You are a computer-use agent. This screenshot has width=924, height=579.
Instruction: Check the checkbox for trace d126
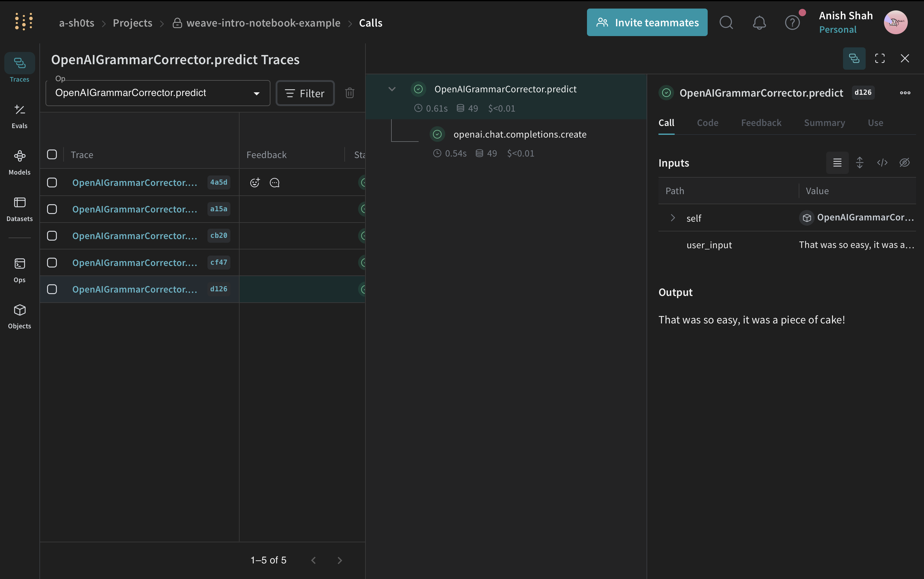coord(52,289)
